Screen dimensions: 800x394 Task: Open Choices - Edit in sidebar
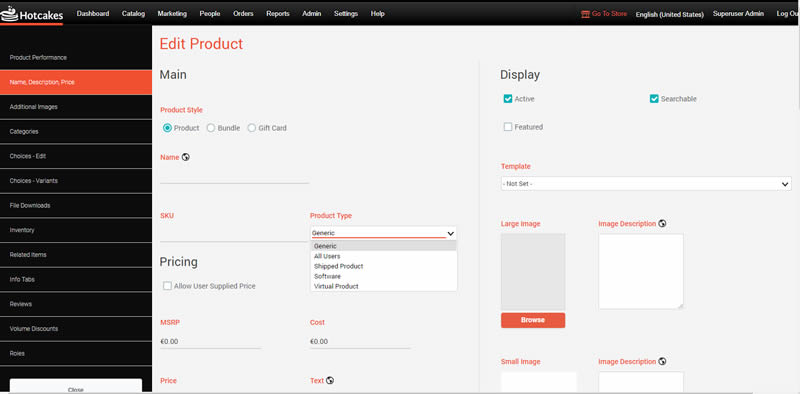(x=76, y=156)
